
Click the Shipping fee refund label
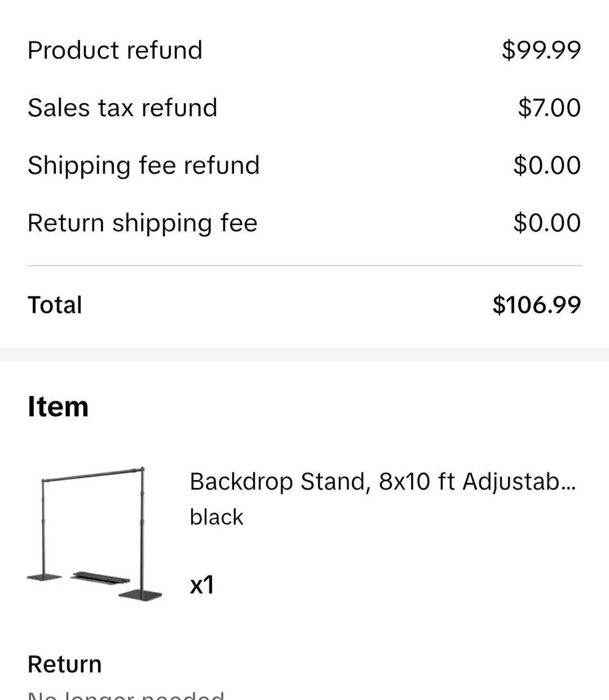pyautogui.click(x=143, y=164)
